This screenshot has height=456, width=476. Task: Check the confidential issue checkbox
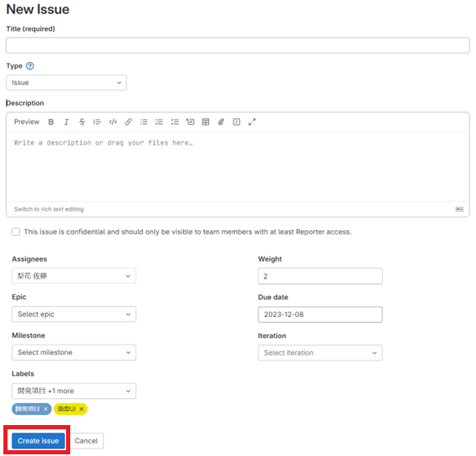point(16,232)
